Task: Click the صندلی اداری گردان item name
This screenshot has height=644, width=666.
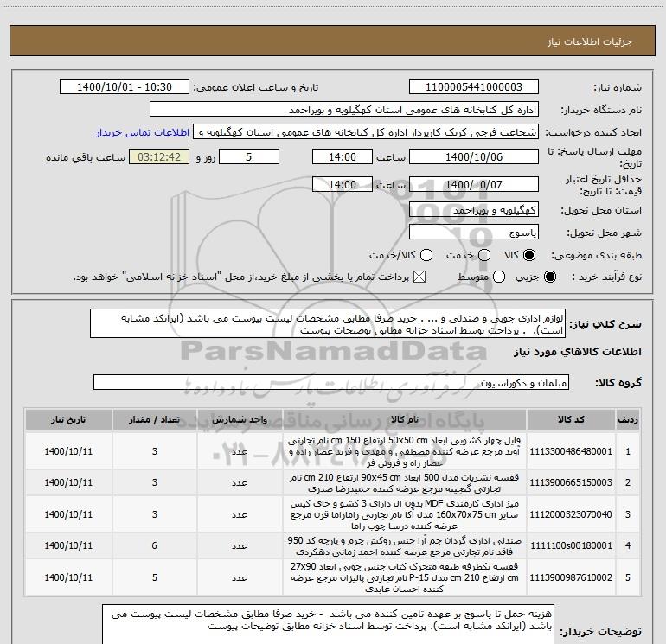Action: click(405, 546)
